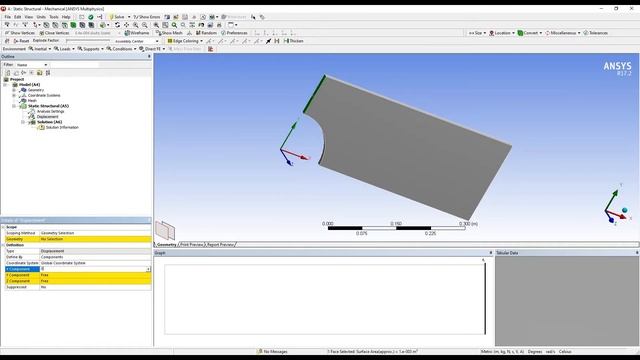Click the green checkmark icon beside Help

(91, 17)
